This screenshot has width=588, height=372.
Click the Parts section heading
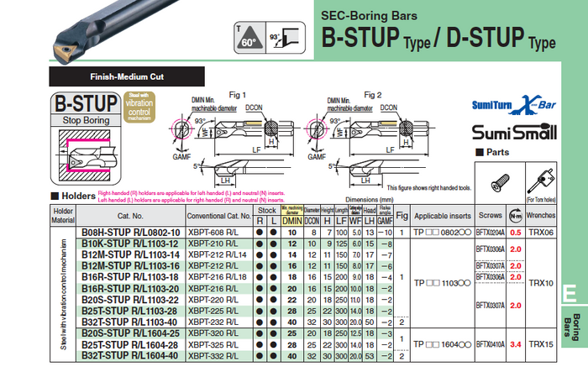pyautogui.click(x=492, y=152)
